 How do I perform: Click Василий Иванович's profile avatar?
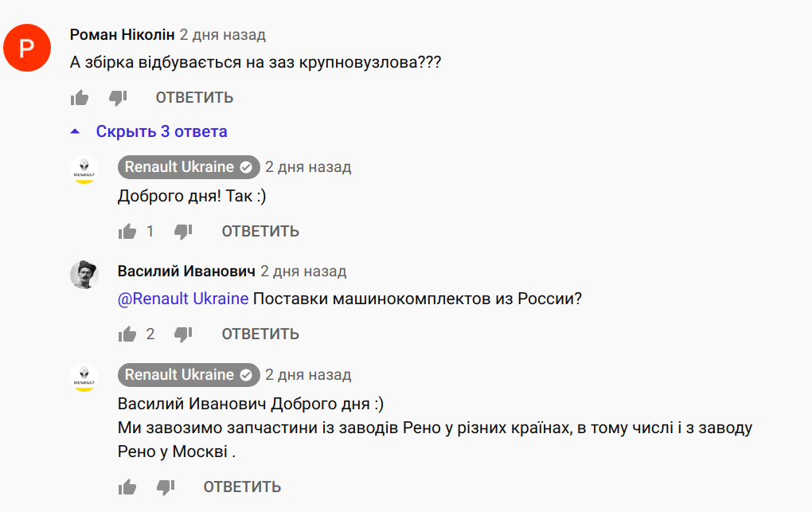click(x=84, y=275)
